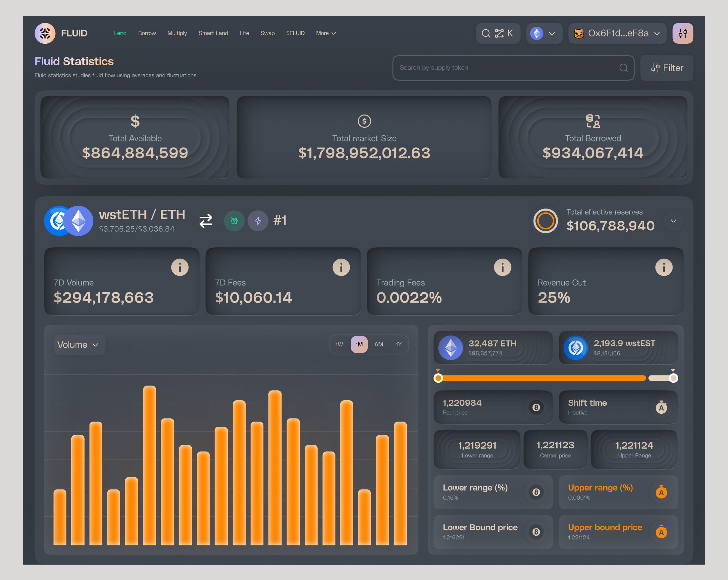Toggle auto on Upper bound price
The image size is (728, 580).
661,532
